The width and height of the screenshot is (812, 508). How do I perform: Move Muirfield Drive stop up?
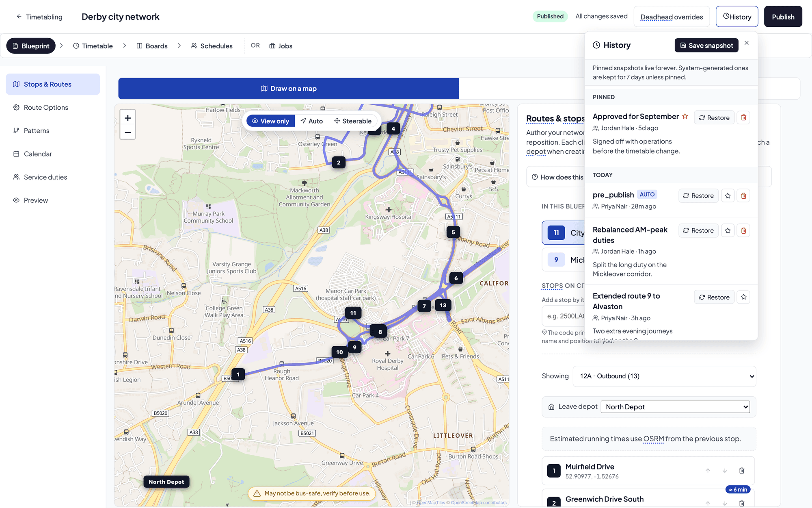pos(708,471)
